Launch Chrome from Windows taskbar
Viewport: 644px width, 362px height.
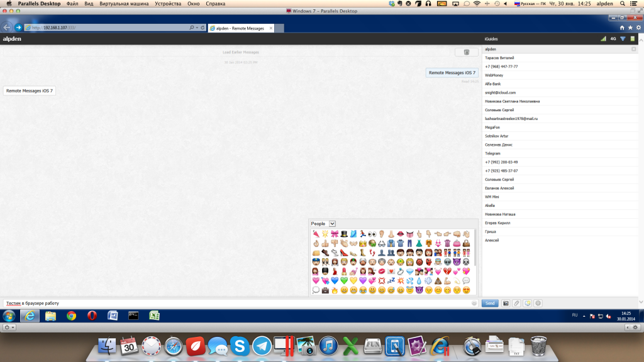(x=72, y=315)
